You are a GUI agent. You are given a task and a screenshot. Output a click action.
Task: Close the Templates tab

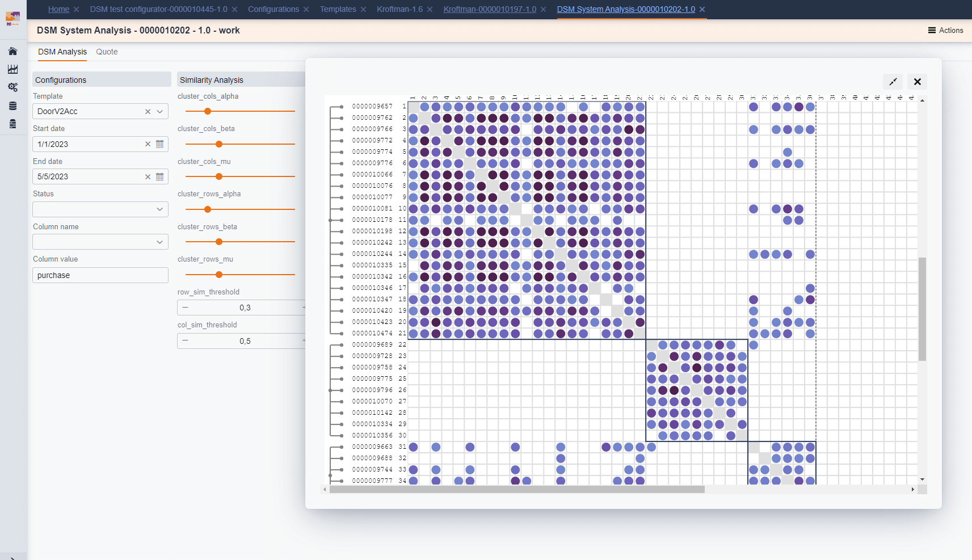tap(363, 10)
